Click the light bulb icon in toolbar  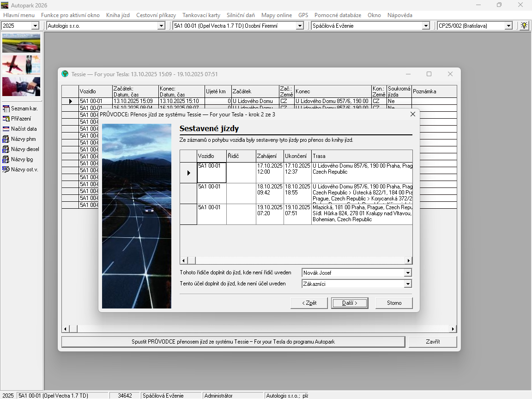[x=524, y=26]
